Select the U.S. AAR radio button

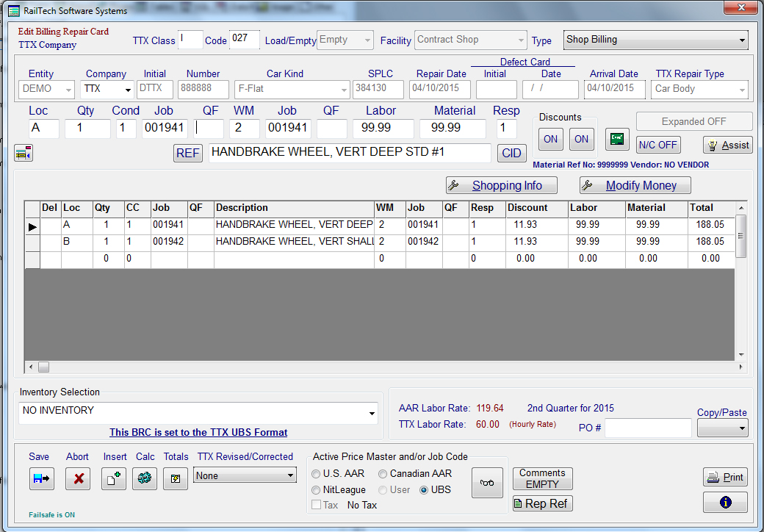(x=317, y=474)
